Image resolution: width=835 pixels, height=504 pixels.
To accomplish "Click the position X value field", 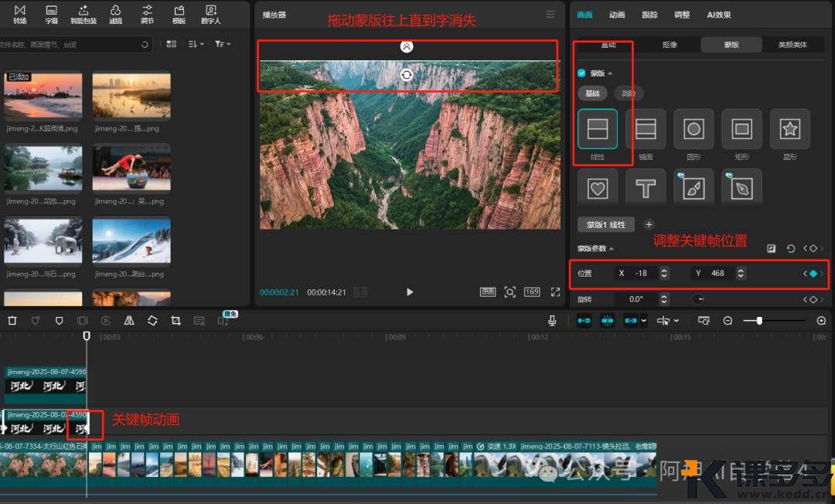I will pyautogui.click(x=641, y=274).
